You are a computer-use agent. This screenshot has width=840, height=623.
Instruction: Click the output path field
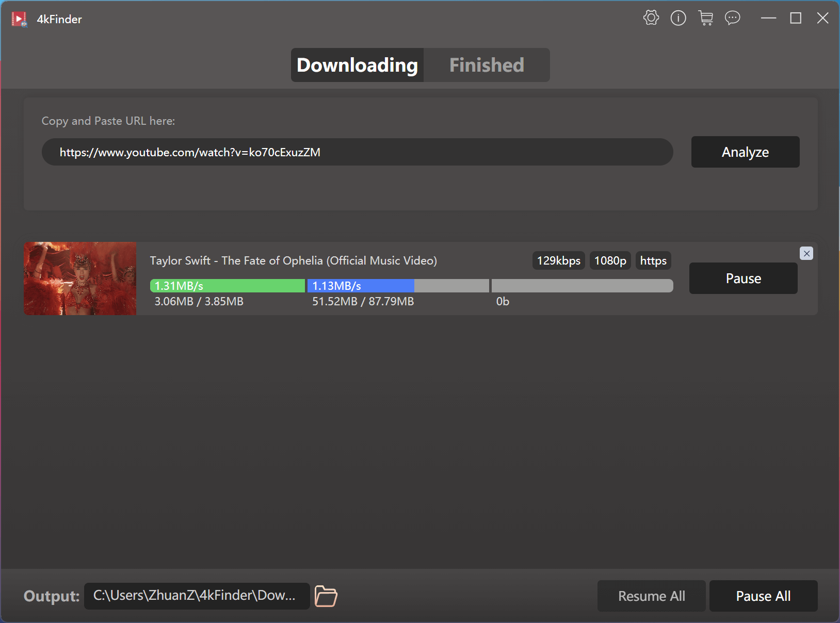click(x=197, y=596)
